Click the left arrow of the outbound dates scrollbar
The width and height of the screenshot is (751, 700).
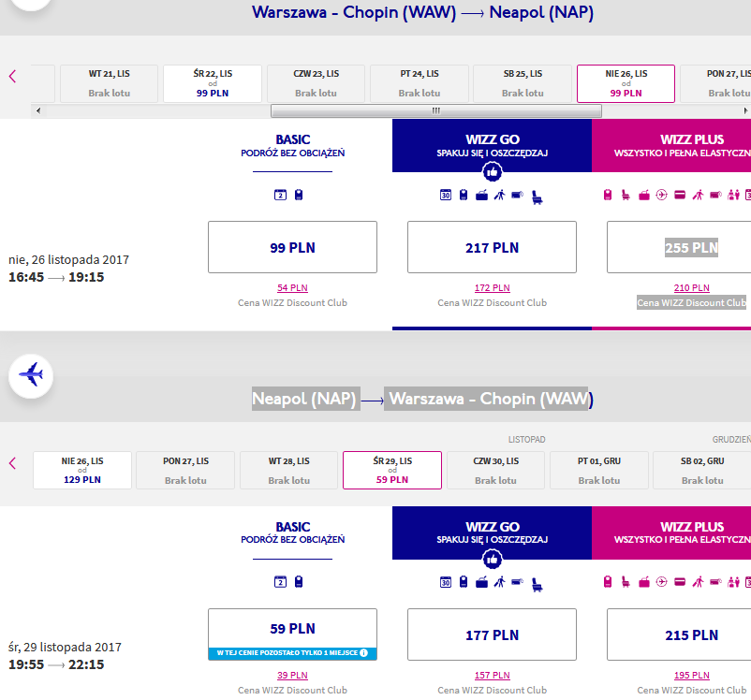(38, 110)
